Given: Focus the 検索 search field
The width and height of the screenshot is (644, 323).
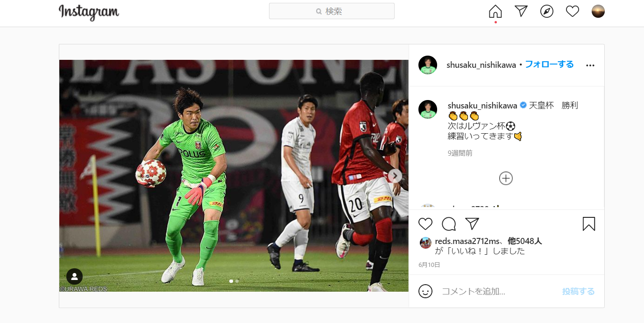Looking at the screenshot, I should (332, 11).
